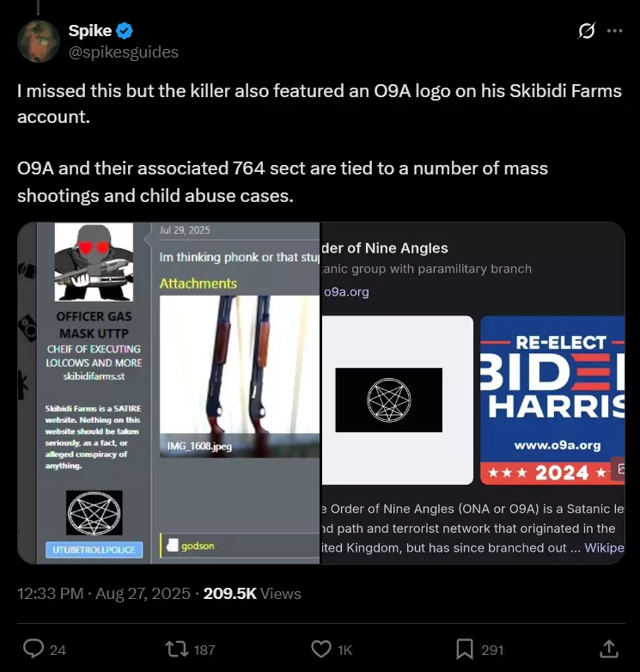Like the post with the heart icon
The width and height of the screenshot is (640, 672).
pos(320,649)
